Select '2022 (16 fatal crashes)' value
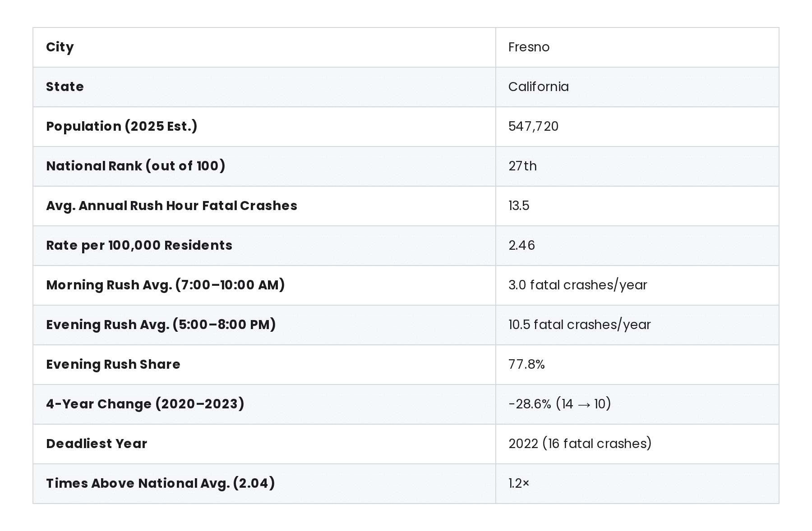 [x=580, y=444]
